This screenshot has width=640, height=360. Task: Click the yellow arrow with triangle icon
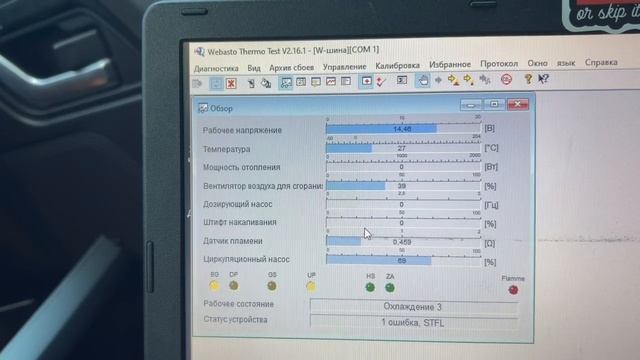(x=453, y=80)
